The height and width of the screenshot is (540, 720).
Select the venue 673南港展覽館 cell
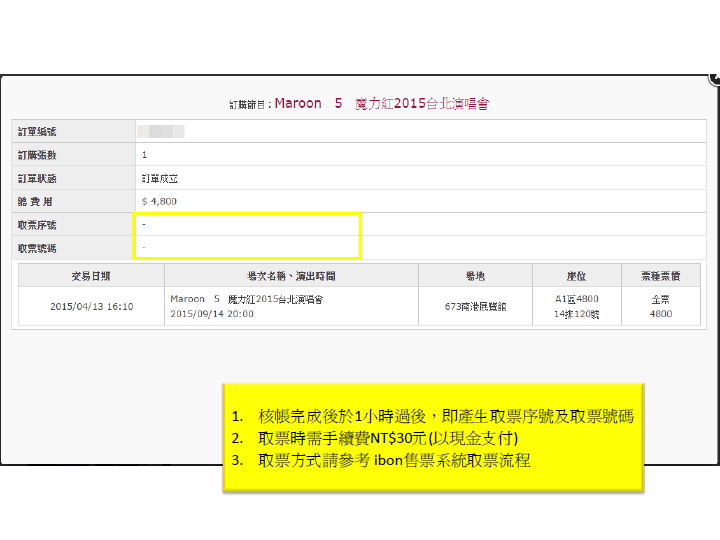click(x=475, y=306)
